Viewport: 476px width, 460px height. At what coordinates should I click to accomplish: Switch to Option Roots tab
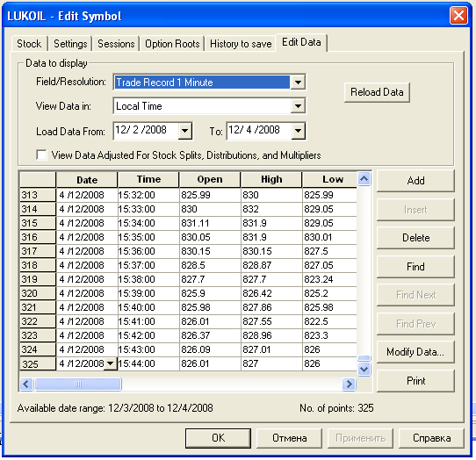pyautogui.click(x=172, y=44)
